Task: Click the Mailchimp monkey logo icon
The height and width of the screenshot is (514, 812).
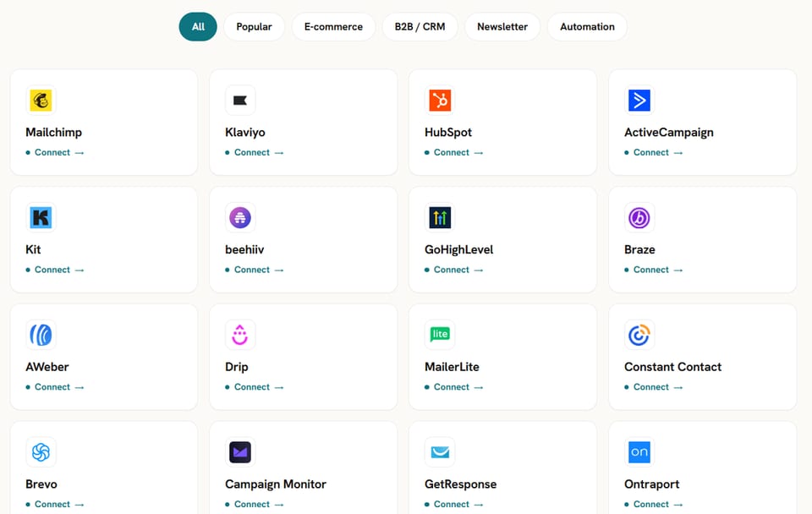Action: [x=41, y=101]
